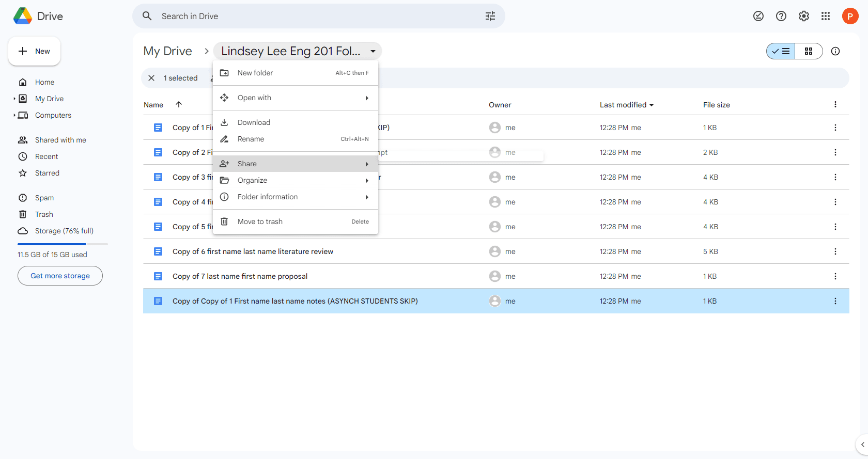This screenshot has width=868, height=459.
Task: Open advanced search options slider icon
Action: (x=490, y=16)
